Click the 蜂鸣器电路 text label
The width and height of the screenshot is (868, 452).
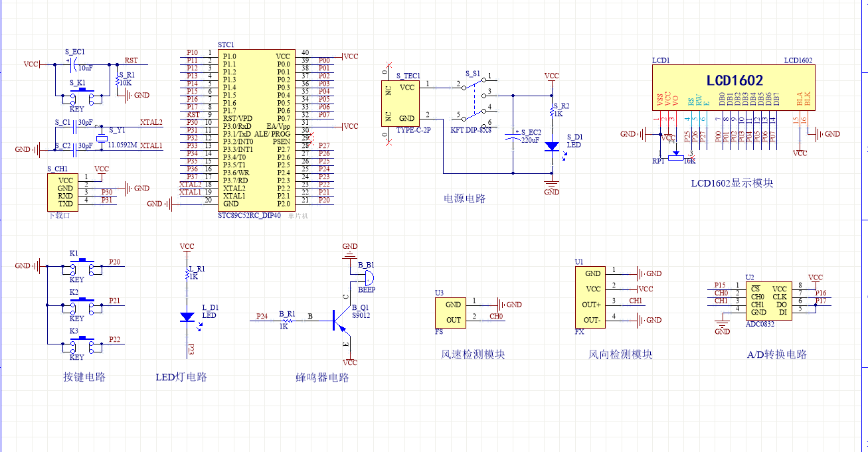tap(322, 378)
